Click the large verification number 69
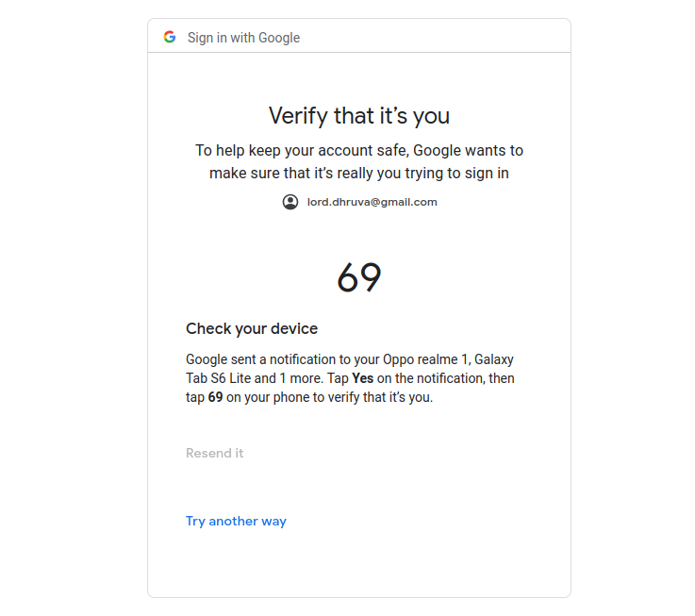Viewport: 695px width, 616px height. point(359,277)
